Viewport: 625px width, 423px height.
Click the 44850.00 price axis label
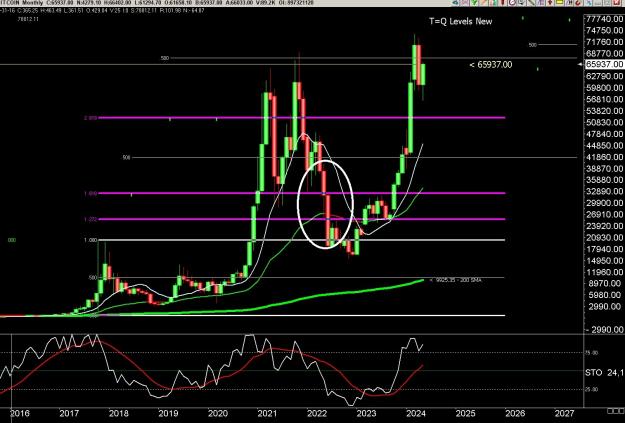coord(605,146)
